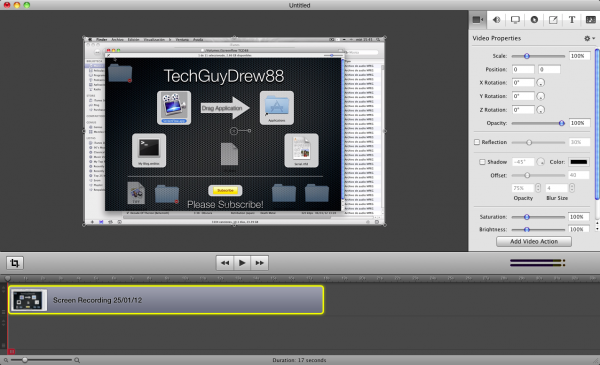The image size is (600, 365).
Task: Click the Reflection amount slider
Action: [538, 142]
